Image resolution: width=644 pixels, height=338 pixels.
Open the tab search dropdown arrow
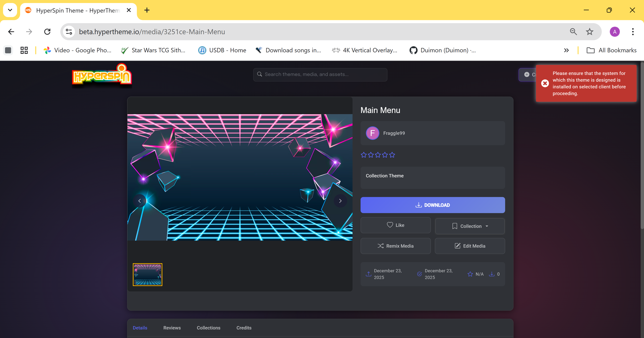tap(10, 10)
